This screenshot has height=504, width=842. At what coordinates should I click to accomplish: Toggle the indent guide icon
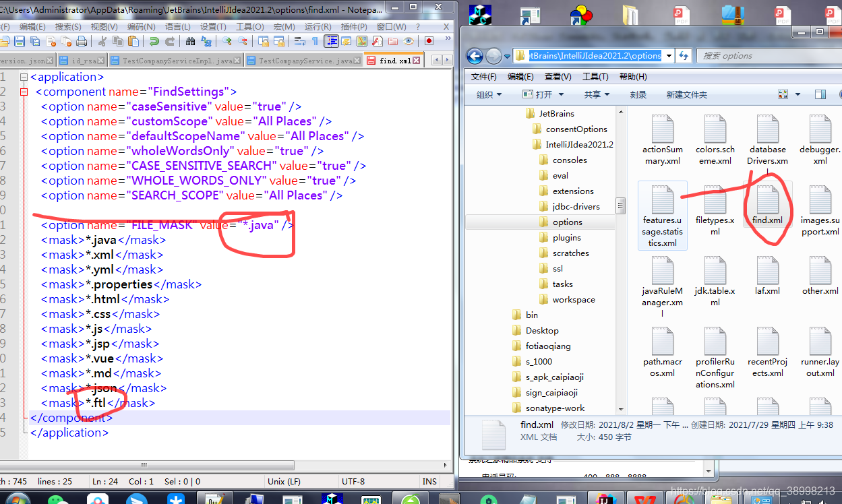(331, 41)
